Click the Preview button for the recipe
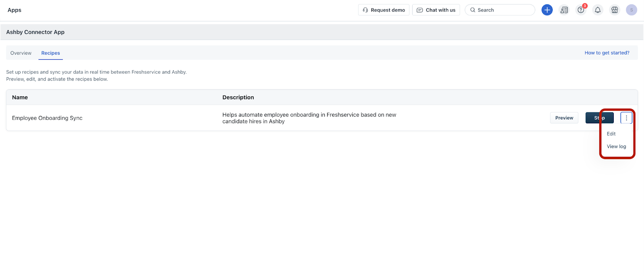 564,118
